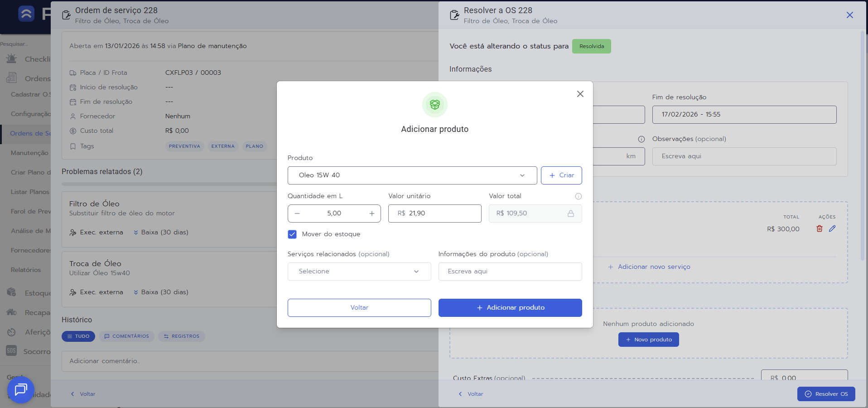Click the info icon beside Valor total
The image size is (868, 408).
pyautogui.click(x=578, y=196)
